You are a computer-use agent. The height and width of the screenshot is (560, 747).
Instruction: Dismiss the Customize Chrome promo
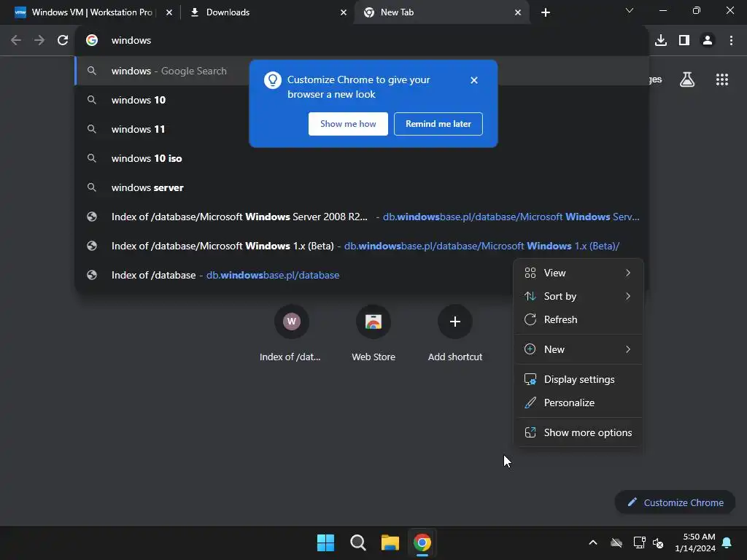point(473,80)
